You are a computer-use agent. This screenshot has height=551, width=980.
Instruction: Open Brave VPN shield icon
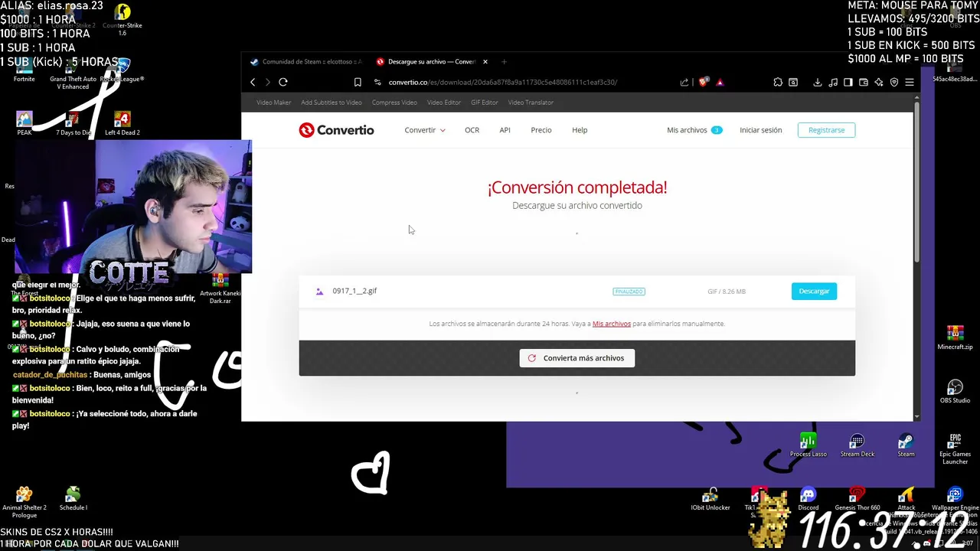894,82
